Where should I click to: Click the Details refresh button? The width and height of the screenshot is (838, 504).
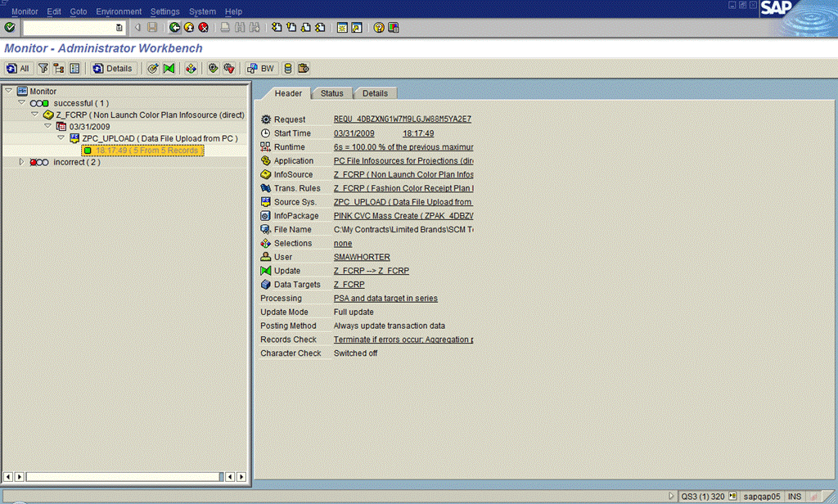point(112,69)
